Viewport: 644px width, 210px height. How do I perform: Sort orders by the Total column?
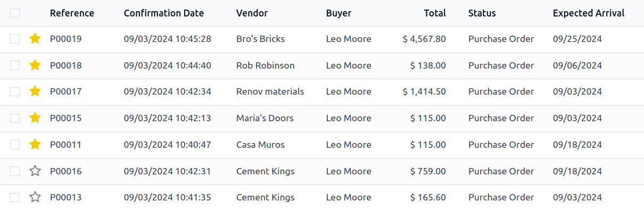tap(435, 13)
